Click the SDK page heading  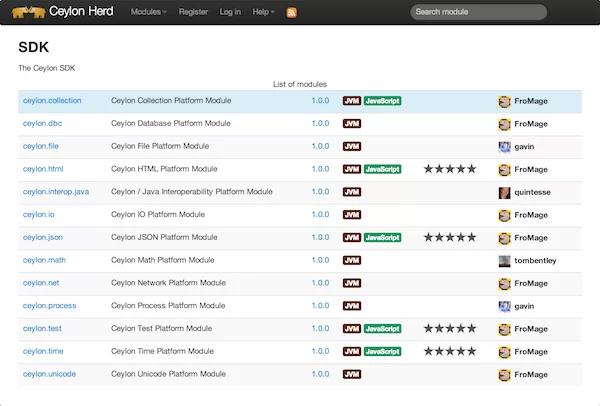(34, 47)
